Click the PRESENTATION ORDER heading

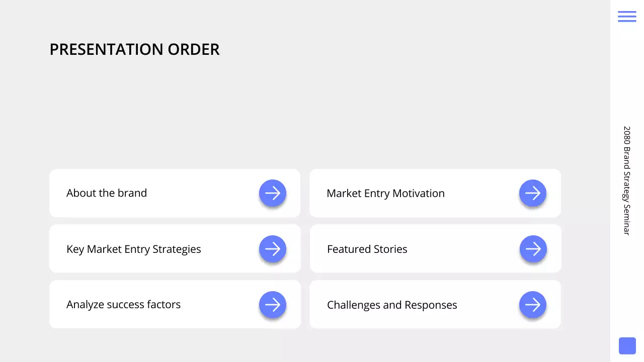(x=134, y=50)
